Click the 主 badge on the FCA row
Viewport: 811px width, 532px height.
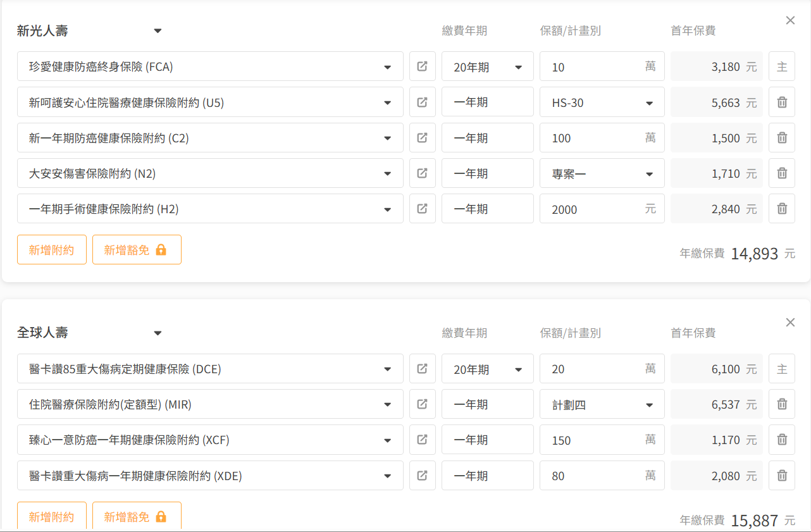click(x=782, y=66)
